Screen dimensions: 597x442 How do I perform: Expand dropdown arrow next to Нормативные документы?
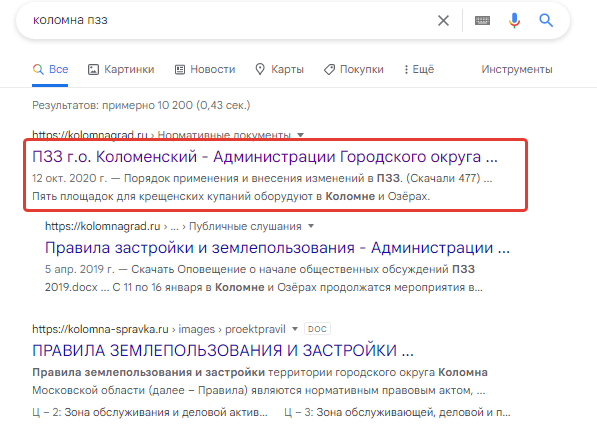[300, 135]
